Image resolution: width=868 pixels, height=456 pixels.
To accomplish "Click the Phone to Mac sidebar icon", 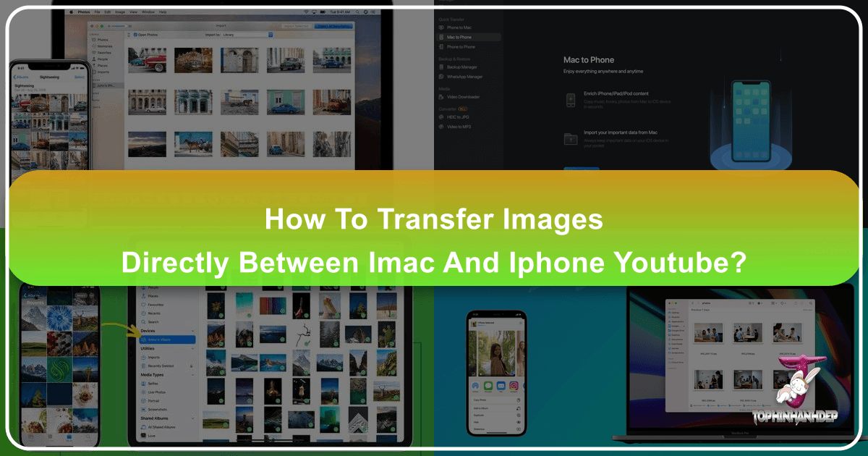I will point(441,27).
